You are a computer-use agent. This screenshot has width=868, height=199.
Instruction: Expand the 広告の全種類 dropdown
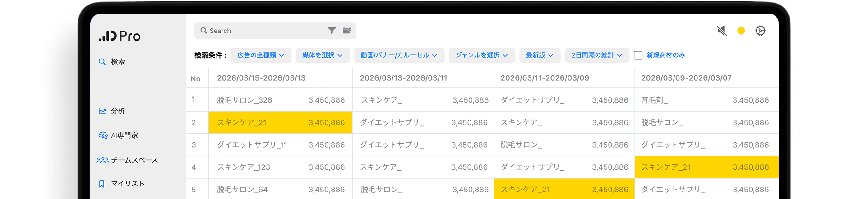click(x=261, y=55)
